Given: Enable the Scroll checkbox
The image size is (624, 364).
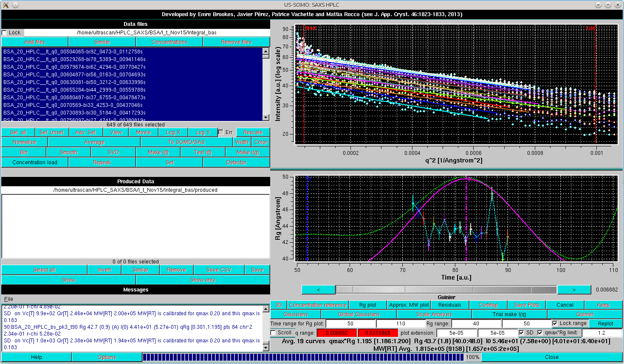Looking at the screenshot, I should pyautogui.click(x=273, y=333).
